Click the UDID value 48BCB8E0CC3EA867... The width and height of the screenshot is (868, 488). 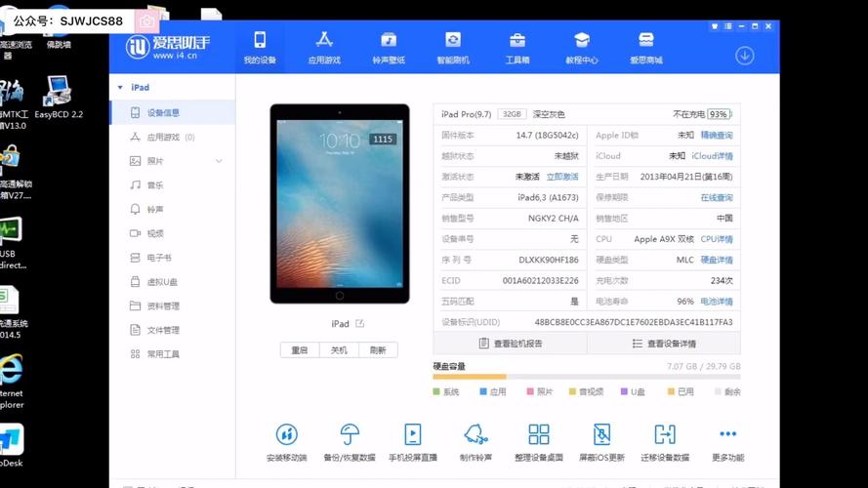[634, 322]
